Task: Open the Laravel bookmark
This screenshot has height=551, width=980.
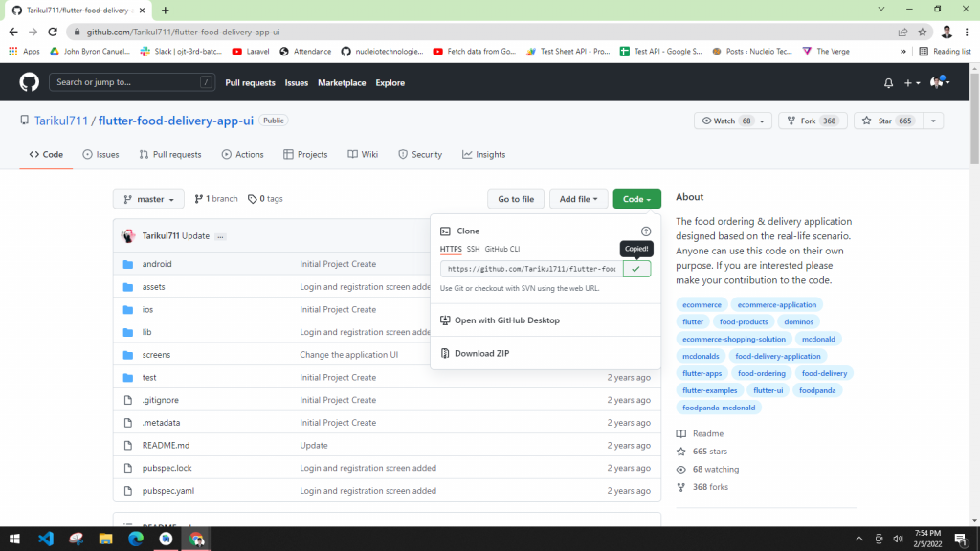Action: pos(251,52)
